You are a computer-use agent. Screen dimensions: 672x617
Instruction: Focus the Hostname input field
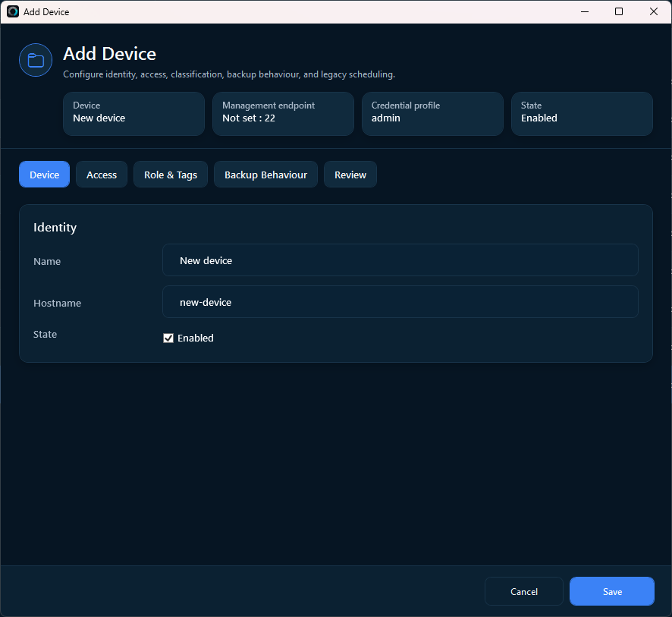point(400,302)
